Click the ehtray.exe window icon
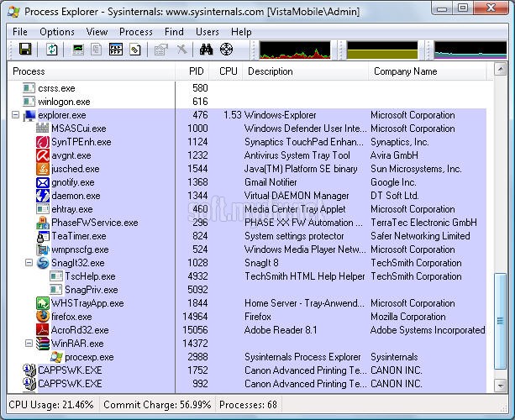This screenshot has width=515, height=420. (43, 209)
